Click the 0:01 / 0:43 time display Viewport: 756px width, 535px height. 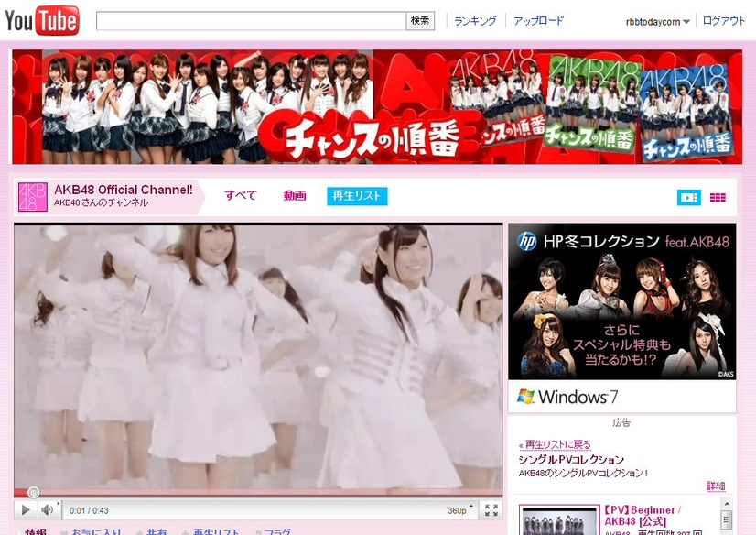click(x=89, y=510)
